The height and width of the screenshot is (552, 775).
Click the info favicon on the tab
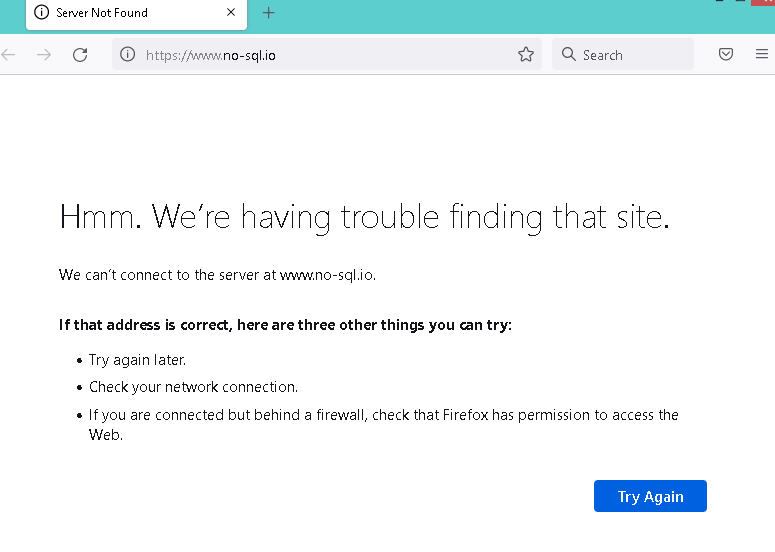pos(41,13)
